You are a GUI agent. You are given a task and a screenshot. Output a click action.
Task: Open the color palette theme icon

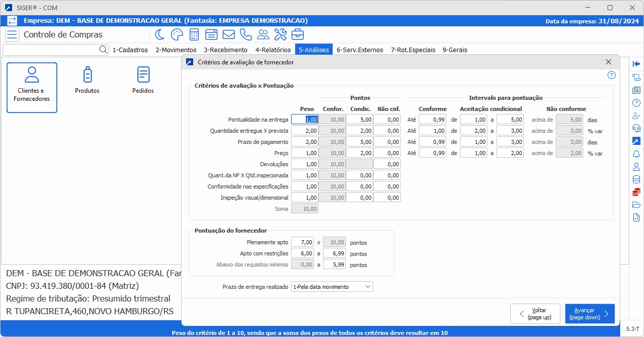click(x=176, y=34)
